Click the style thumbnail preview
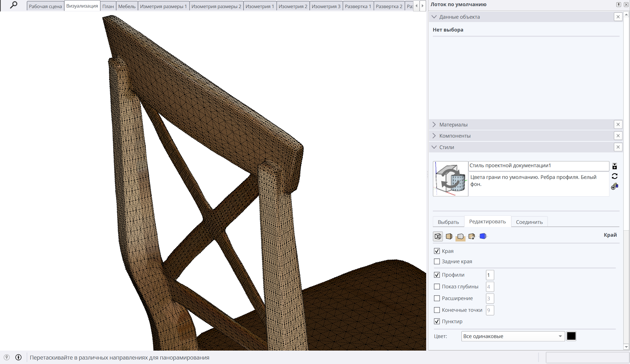This screenshot has height=364, width=630. [x=450, y=179]
